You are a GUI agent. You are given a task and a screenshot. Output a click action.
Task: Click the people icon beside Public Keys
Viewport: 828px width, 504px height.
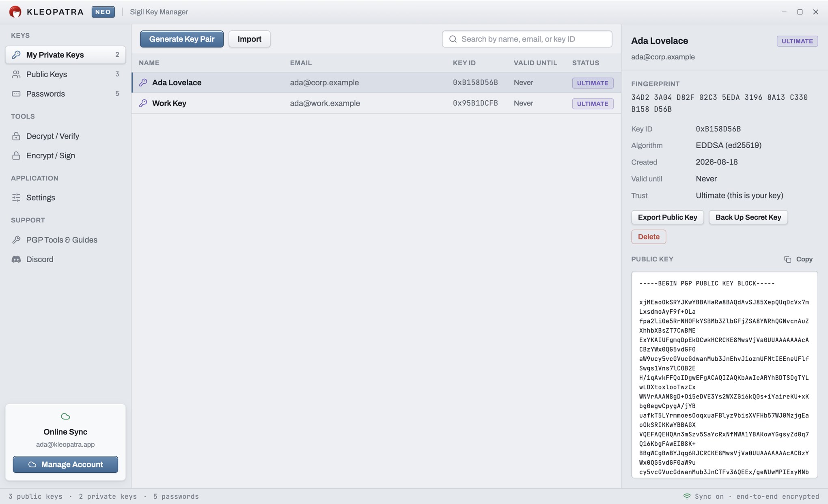(x=16, y=74)
